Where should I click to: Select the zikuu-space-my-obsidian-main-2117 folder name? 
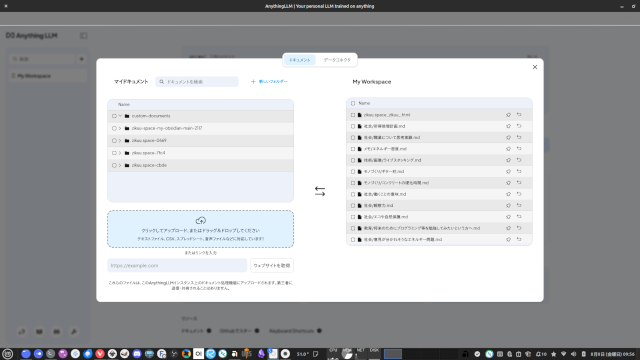click(167, 128)
